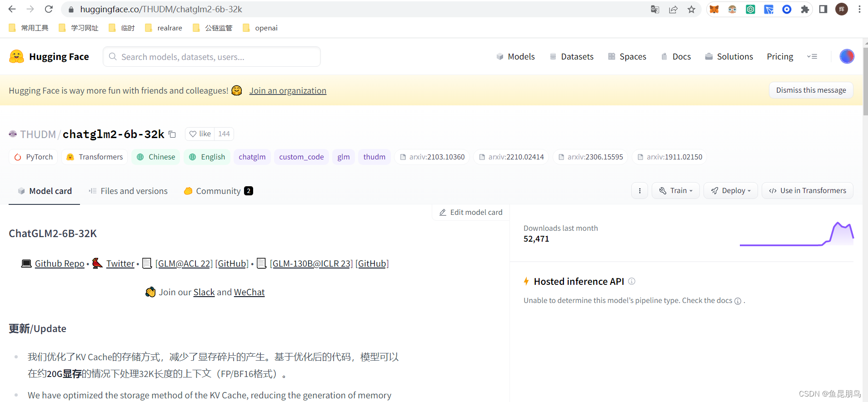The height and width of the screenshot is (402, 868).
Task: Click Use in Transformers button
Action: point(808,191)
